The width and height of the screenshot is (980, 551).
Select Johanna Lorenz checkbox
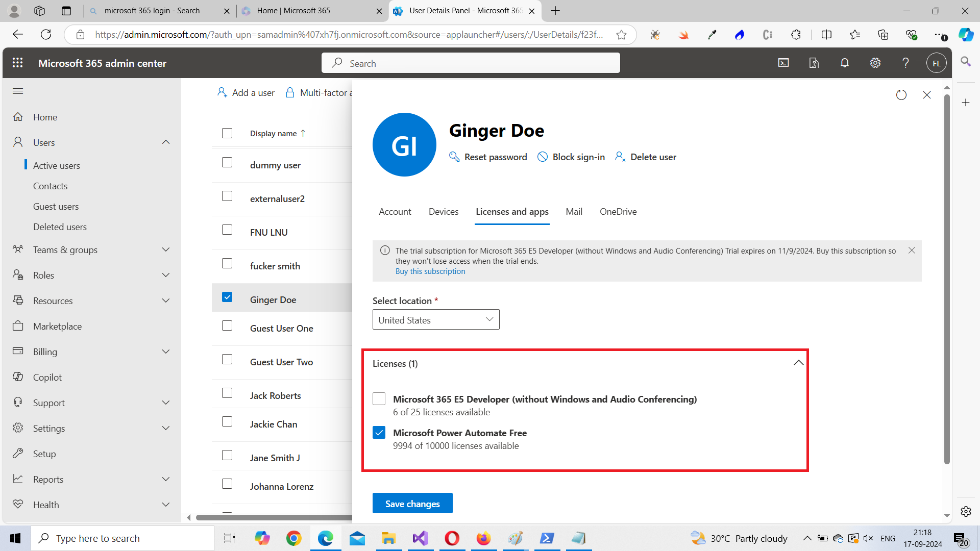pos(227,484)
